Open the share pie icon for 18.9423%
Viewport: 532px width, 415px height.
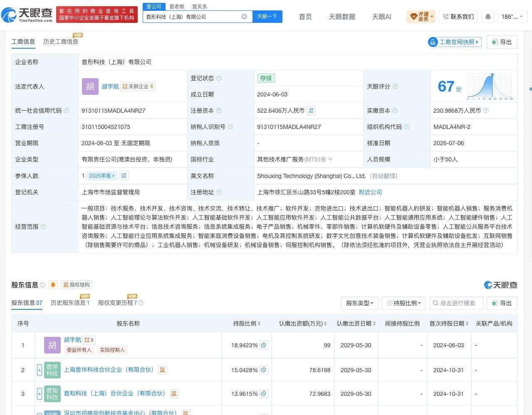coord(263,345)
